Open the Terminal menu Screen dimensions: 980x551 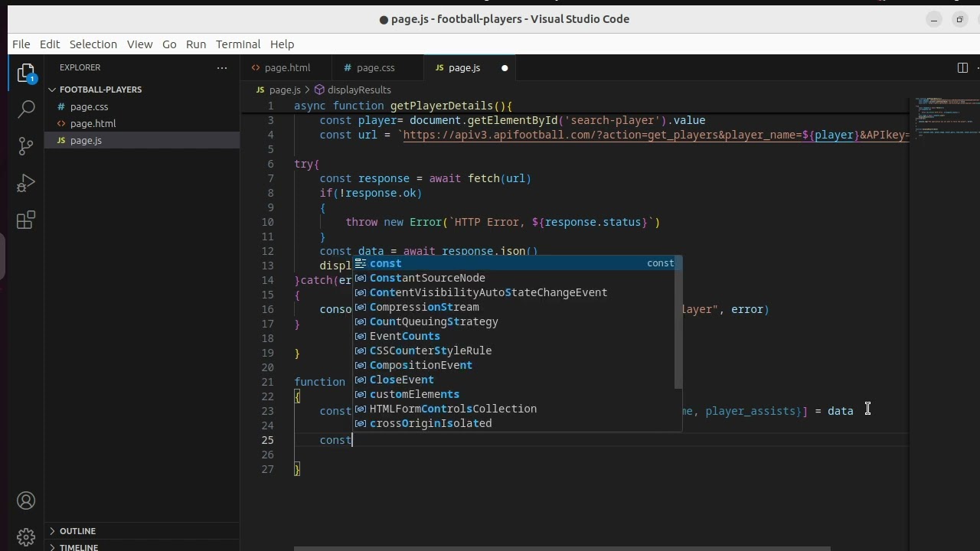(238, 44)
